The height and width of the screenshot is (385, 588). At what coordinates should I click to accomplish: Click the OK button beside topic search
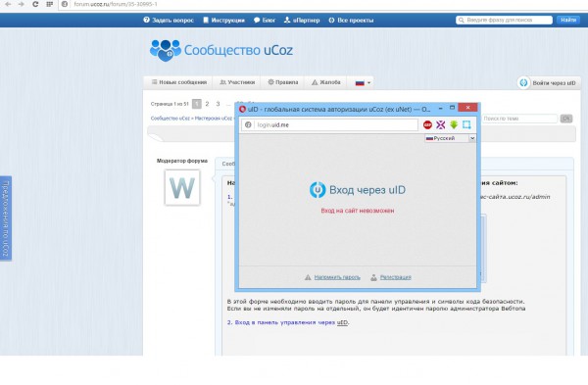(x=566, y=119)
